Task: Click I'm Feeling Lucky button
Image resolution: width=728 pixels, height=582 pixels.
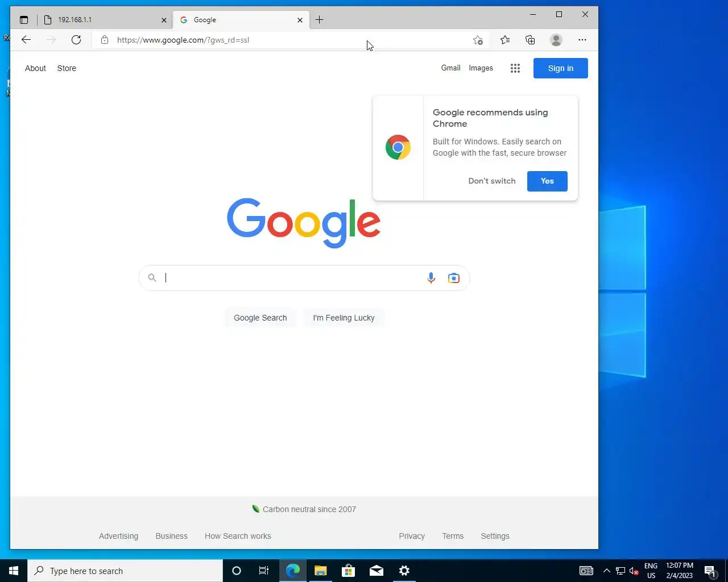Action: (344, 318)
